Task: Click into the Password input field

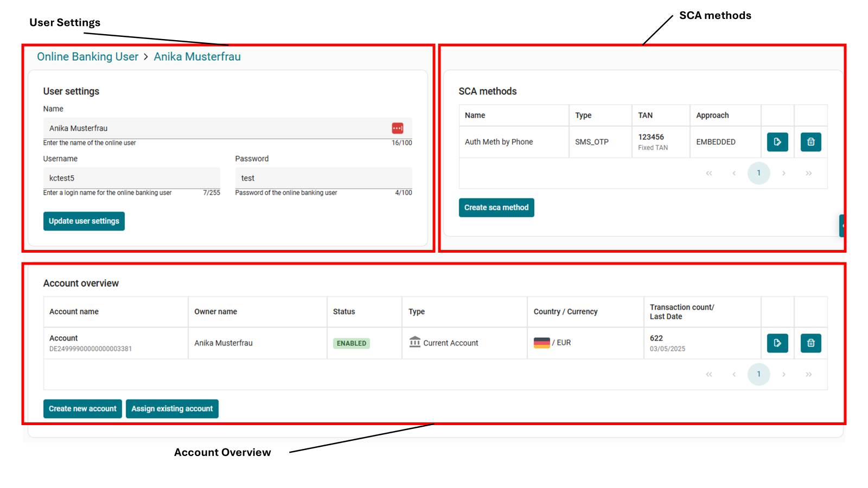Action: (323, 178)
